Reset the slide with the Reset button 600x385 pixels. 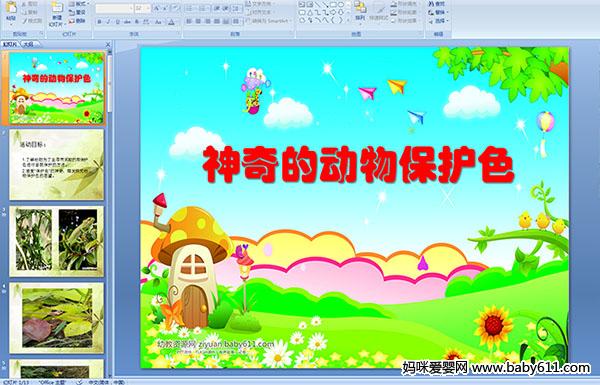click(x=78, y=12)
